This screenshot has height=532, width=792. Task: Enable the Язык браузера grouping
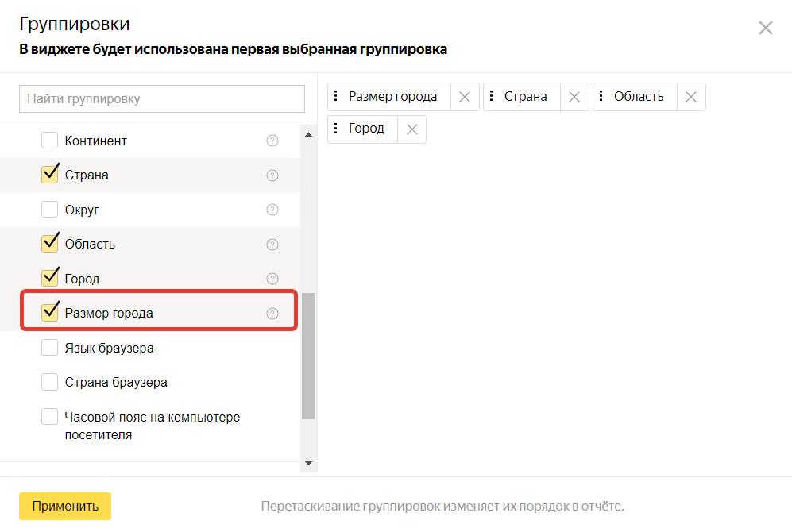click(x=49, y=347)
